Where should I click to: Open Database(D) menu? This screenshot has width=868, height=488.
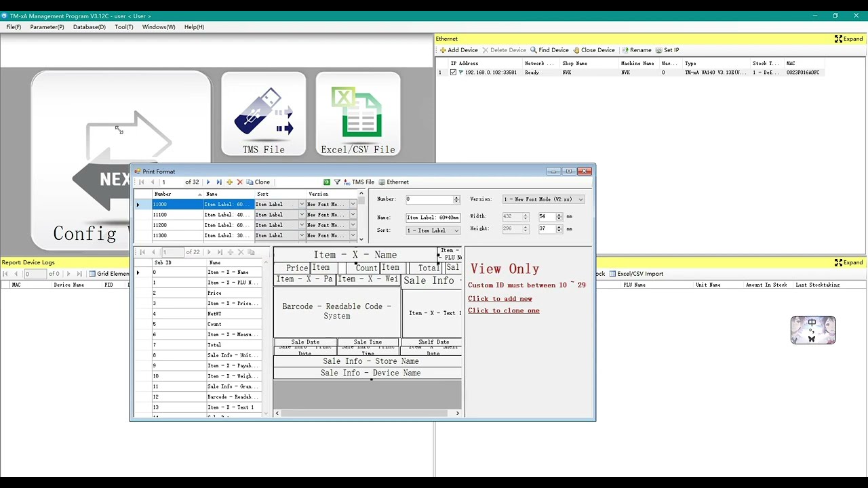[x=90, y=27]
